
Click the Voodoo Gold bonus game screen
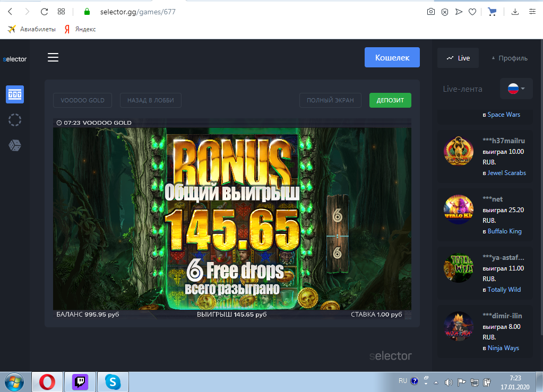tap(232, 219)
